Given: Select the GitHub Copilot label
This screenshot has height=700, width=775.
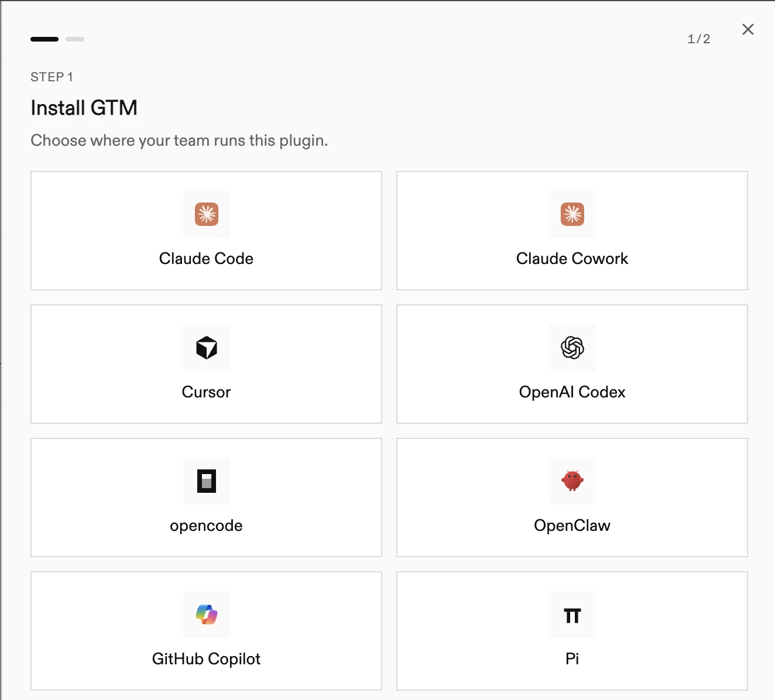Looking at the screenshot, I should pos(206,659).
